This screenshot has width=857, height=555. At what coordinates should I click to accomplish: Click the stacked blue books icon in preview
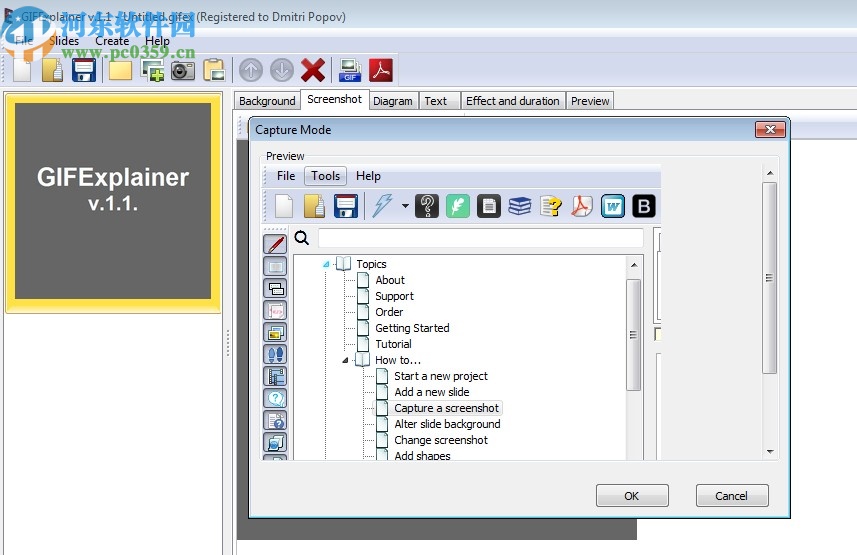point(520,206)
